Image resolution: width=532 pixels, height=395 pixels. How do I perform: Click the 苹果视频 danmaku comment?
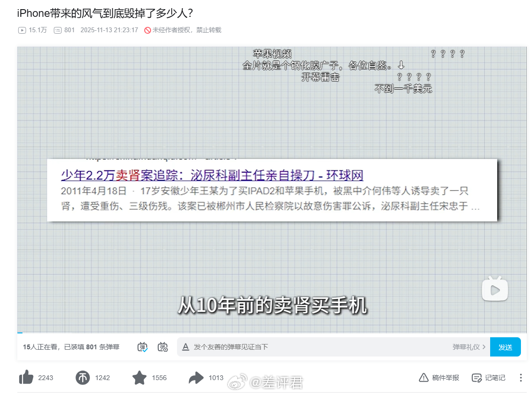(x=272, y=53)
